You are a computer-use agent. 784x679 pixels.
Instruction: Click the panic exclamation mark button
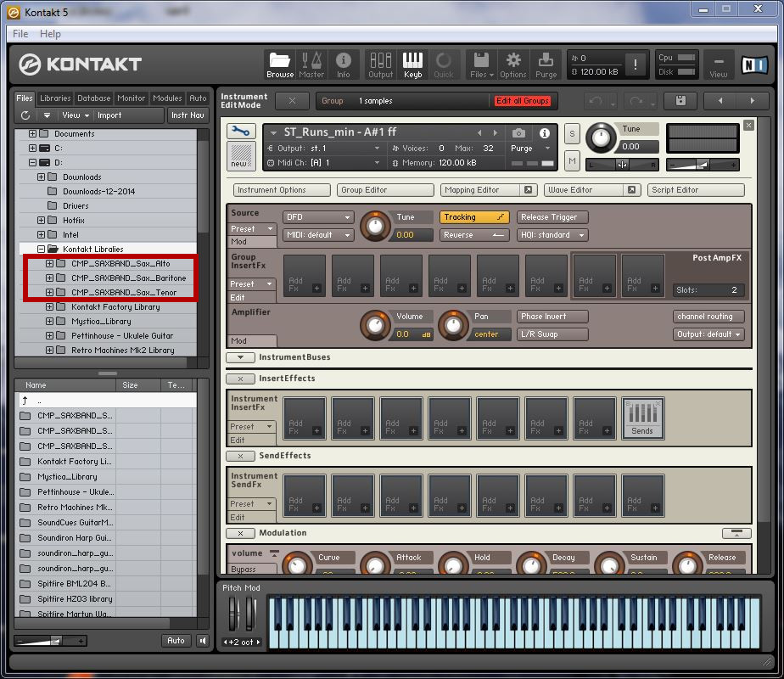(635, 64)
